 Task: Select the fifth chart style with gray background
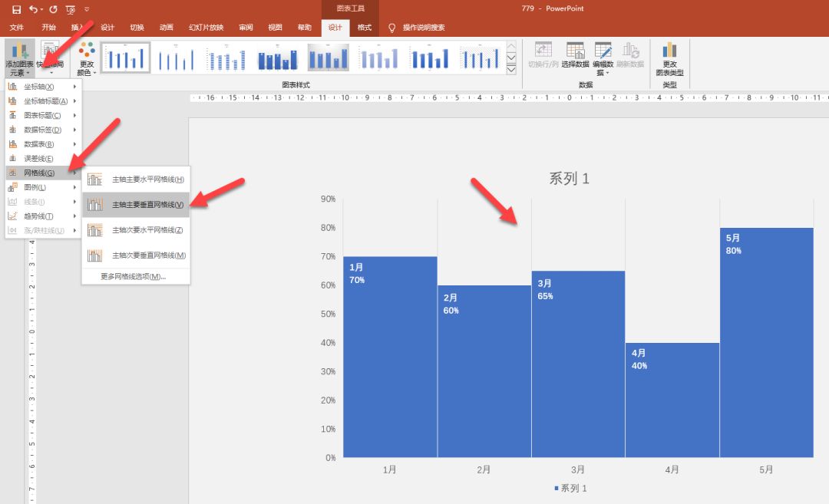(x=329, y=58)
